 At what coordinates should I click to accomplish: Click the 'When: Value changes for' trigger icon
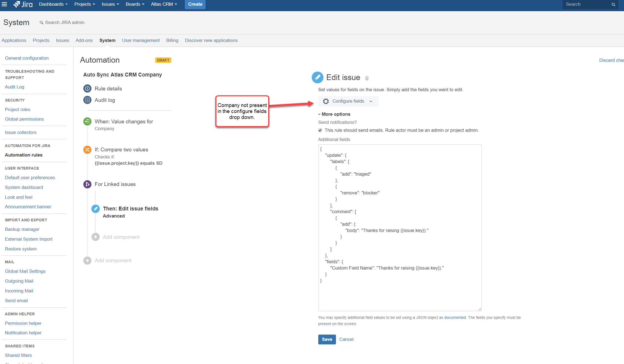87,121
